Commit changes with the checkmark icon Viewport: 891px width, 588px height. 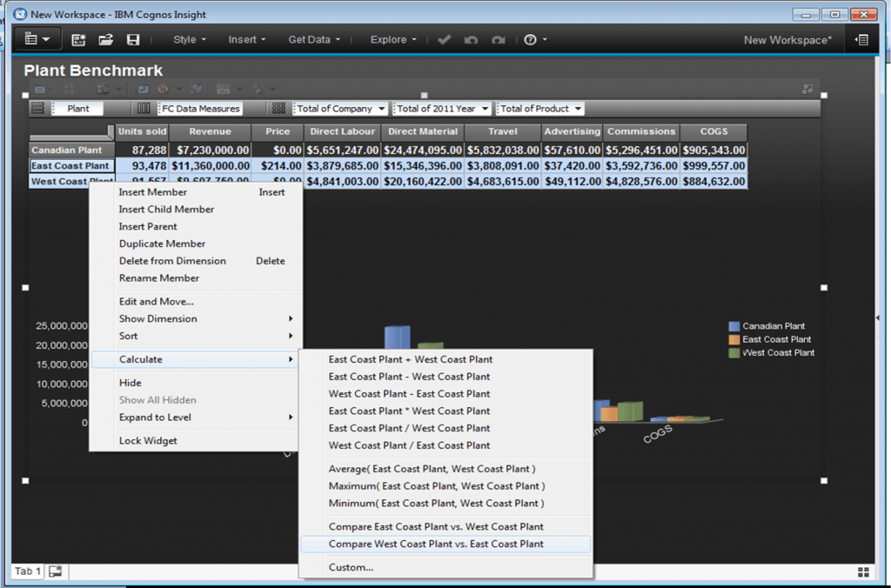[x=445, y=39]
